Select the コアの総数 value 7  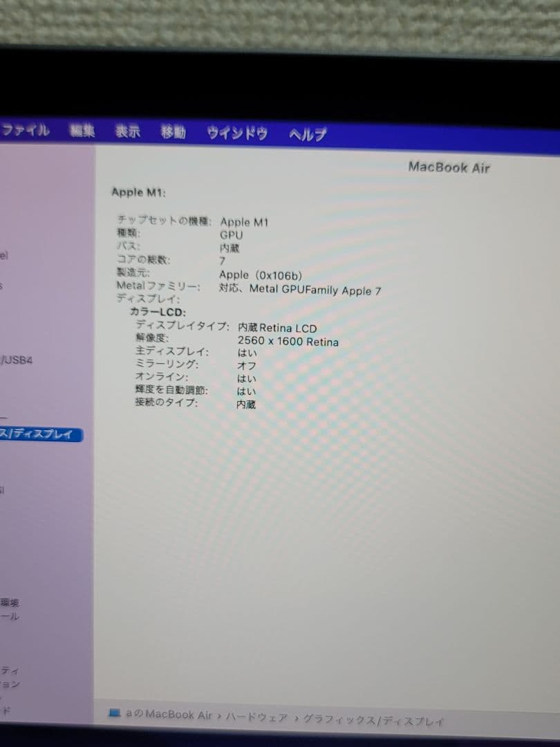(223, 261)
